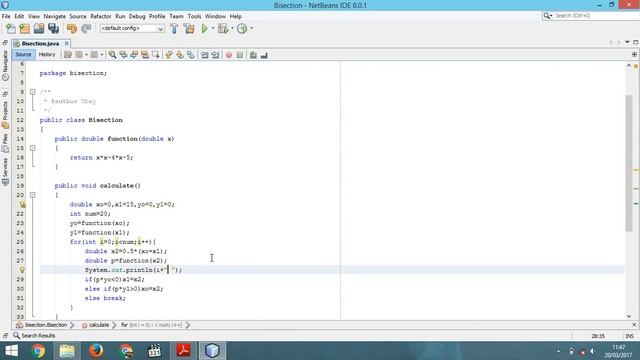The height and width of the screenshot is (360, 640).
Task: Open Adobe Reader from taskbar
Action: 183,351
